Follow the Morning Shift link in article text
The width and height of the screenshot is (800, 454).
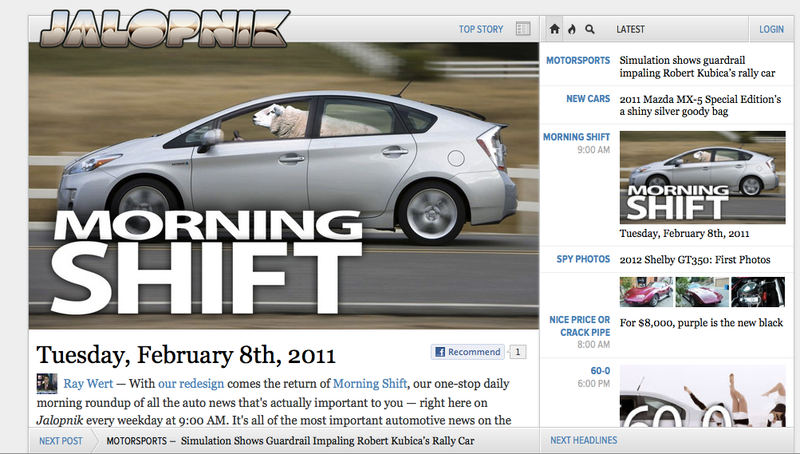point(370,384)
